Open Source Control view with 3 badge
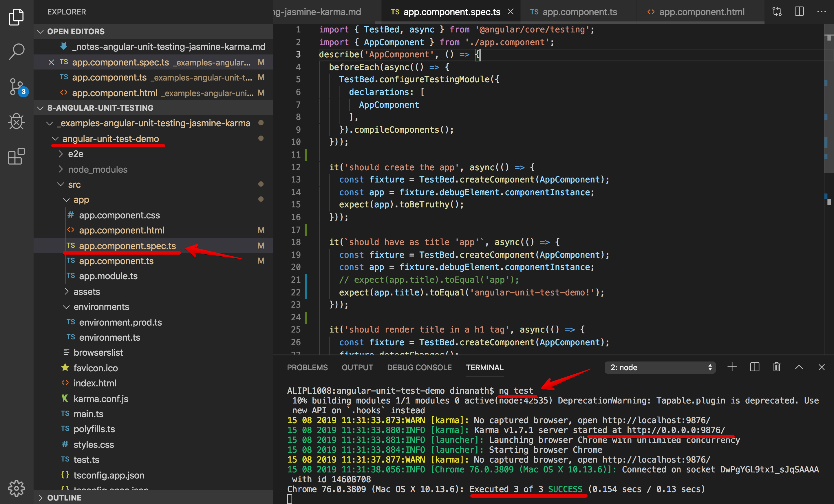The height and width of the screenshot is (504, 834). [16, 87]
